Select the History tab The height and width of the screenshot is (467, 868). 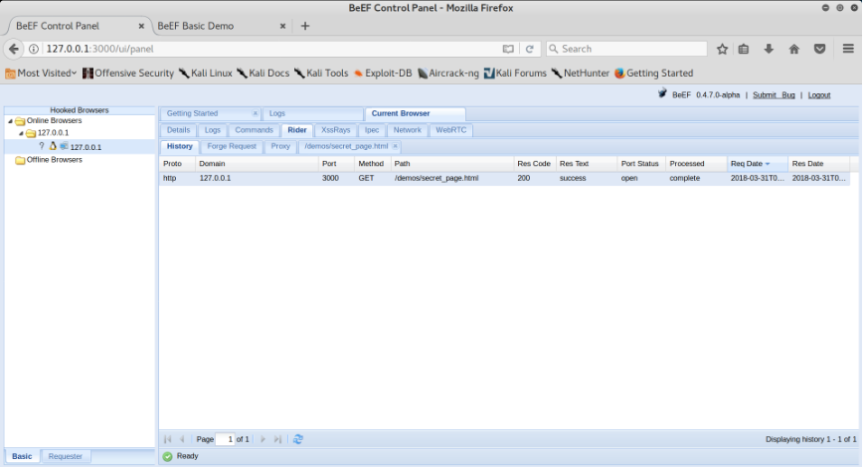coord(179,147)
